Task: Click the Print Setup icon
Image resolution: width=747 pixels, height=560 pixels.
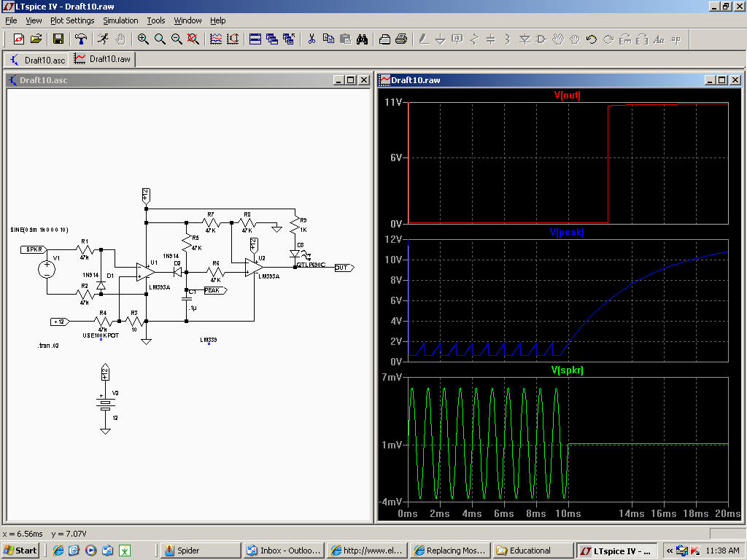Action: tap(384, 39)
